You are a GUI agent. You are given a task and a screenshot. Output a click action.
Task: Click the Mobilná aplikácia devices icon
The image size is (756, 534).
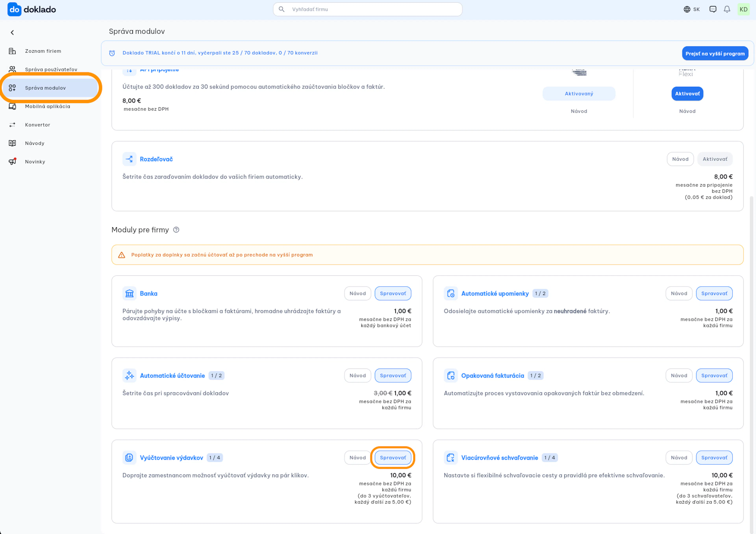coord(12,106)
